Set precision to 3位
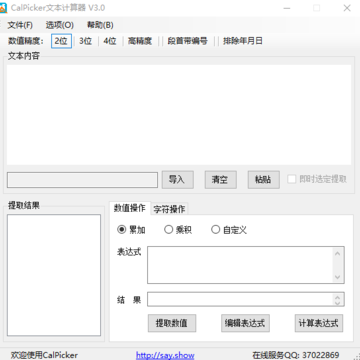This screenshot has height=360, width=360. point(85,41)
